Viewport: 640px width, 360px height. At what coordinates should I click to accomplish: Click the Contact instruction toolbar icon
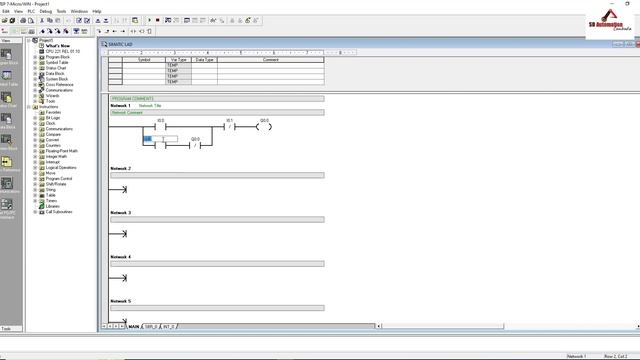point(133,31)
